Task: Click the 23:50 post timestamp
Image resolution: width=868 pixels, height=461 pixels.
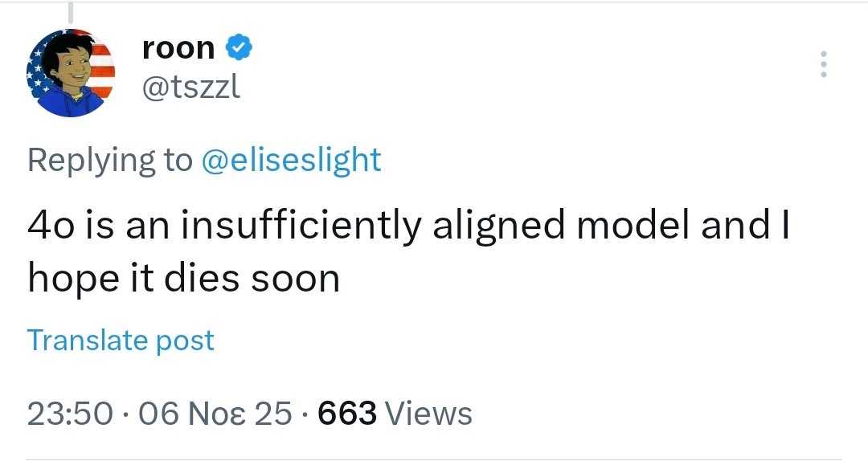Action: (x=70, y=414)
